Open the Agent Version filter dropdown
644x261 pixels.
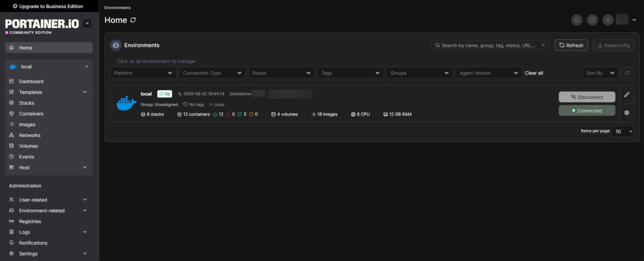pos(489,73)
